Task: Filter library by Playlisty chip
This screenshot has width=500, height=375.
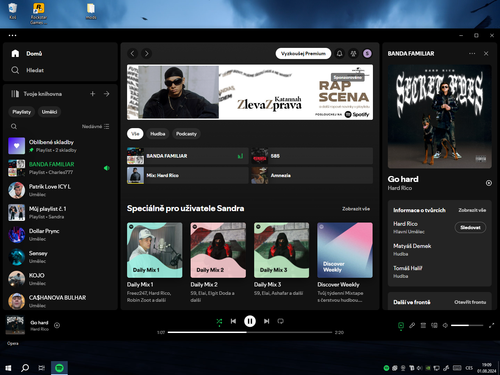Action: point(22,112)
